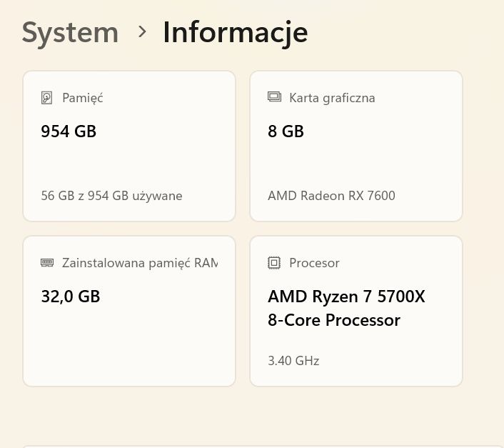Click the breadcrumb chevron after System
Image resolution: width=504 pixels, height=448 pixels.
142,31
